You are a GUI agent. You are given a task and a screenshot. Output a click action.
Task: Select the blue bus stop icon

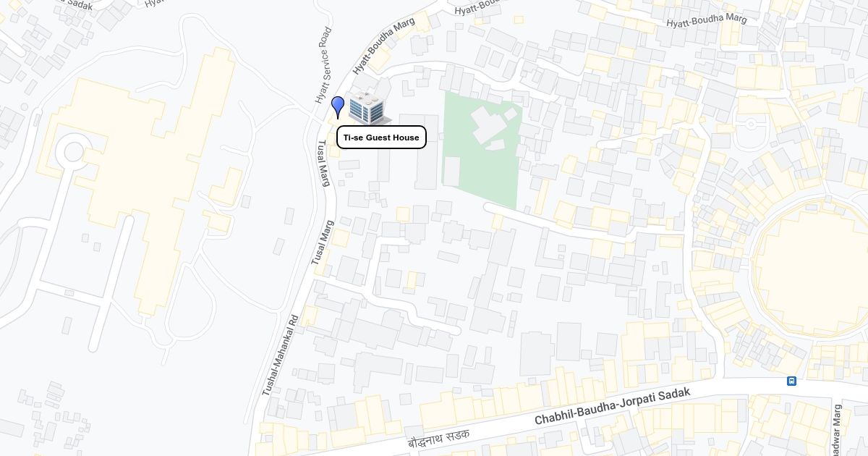click(791, 381)
